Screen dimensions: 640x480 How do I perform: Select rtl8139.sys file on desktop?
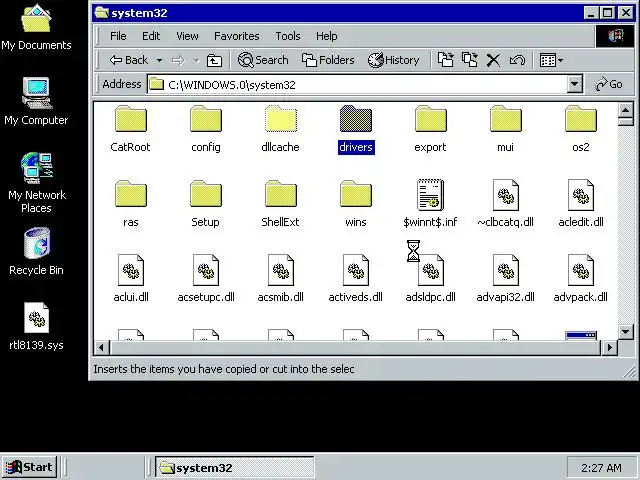pyautogui.click(x=36, y=327)
